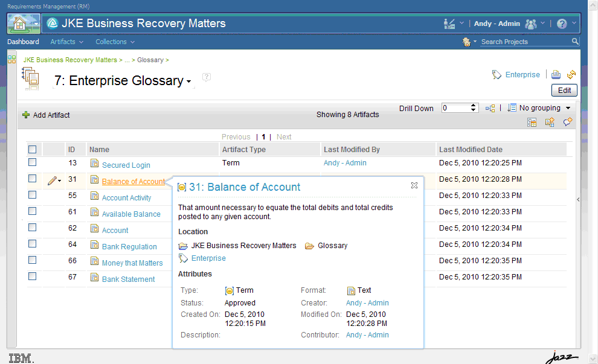This screenshot has width=598, height=364.
Task: Check the box for row 62 Account
Action: pos(33,227)
